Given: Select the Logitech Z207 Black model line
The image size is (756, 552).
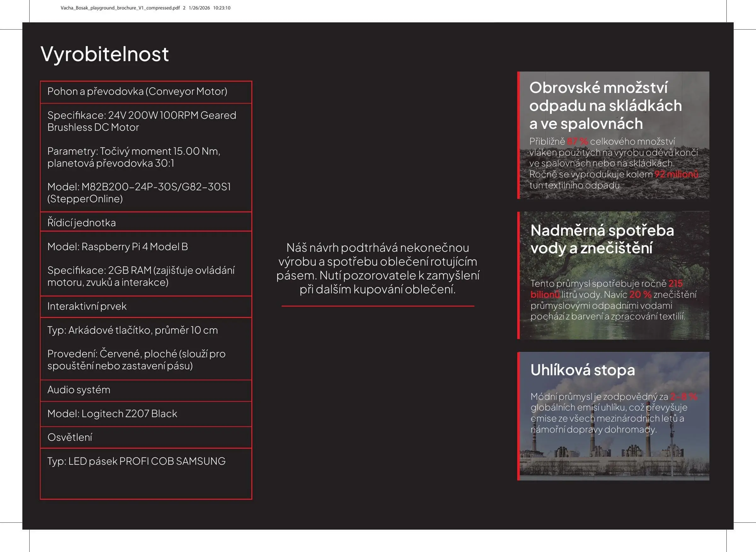Looking at the screenshot, I should click(x=112, y=414).
